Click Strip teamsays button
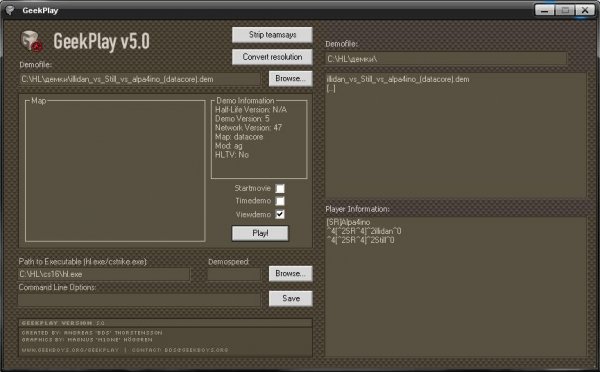600x372 pixels. coord(272,35)
